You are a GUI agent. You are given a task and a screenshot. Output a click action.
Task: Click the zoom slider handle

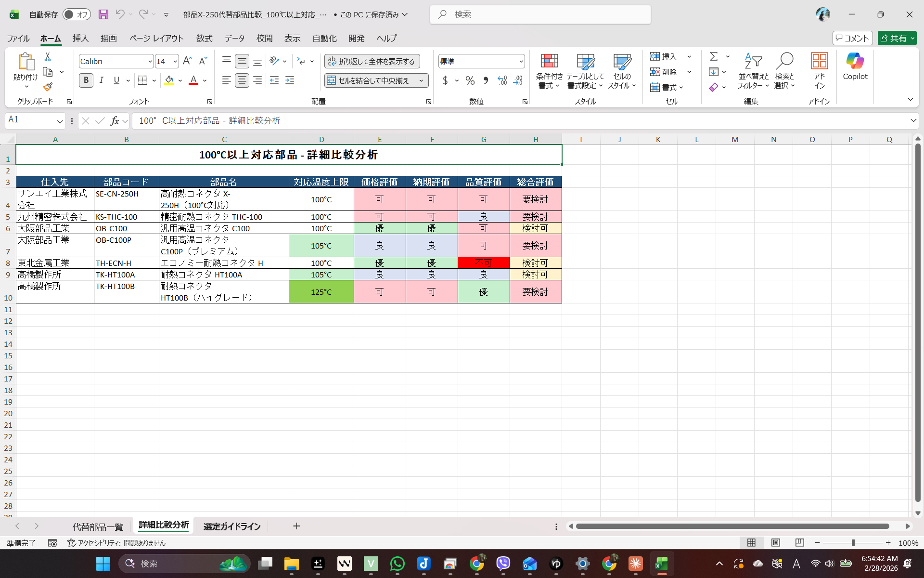[x=853, y=543]
